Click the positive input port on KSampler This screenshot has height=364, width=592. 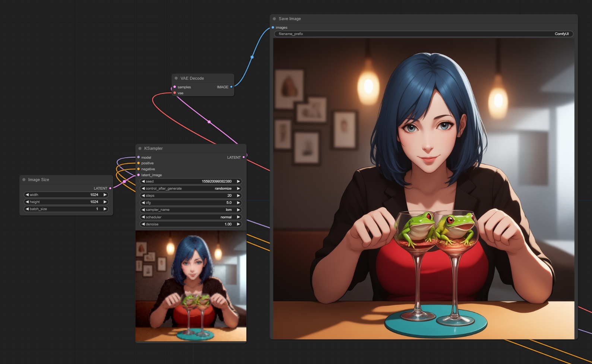(139, 163)
